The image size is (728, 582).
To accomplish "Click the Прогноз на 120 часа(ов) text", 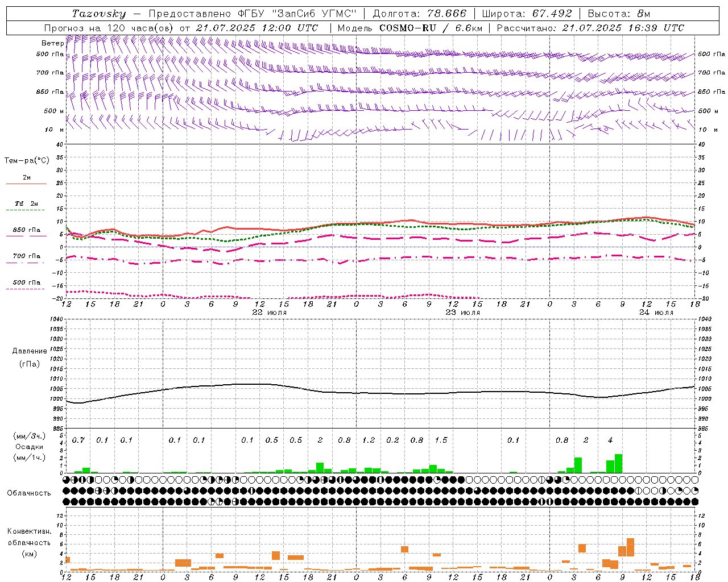I will click(109, 28).
